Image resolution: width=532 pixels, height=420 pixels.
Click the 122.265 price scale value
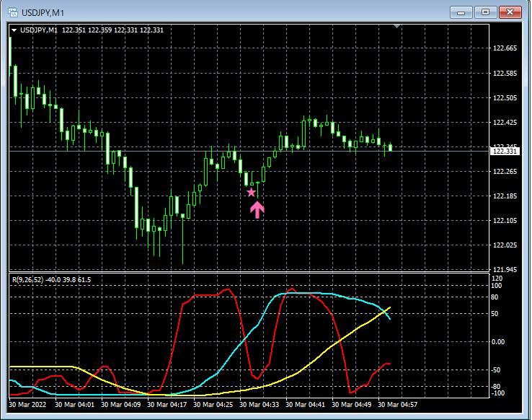(505, 172)
